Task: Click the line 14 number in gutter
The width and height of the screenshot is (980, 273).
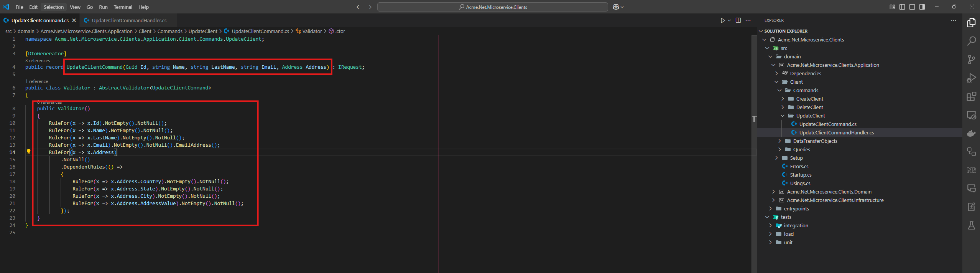Action: coord(12,152)
